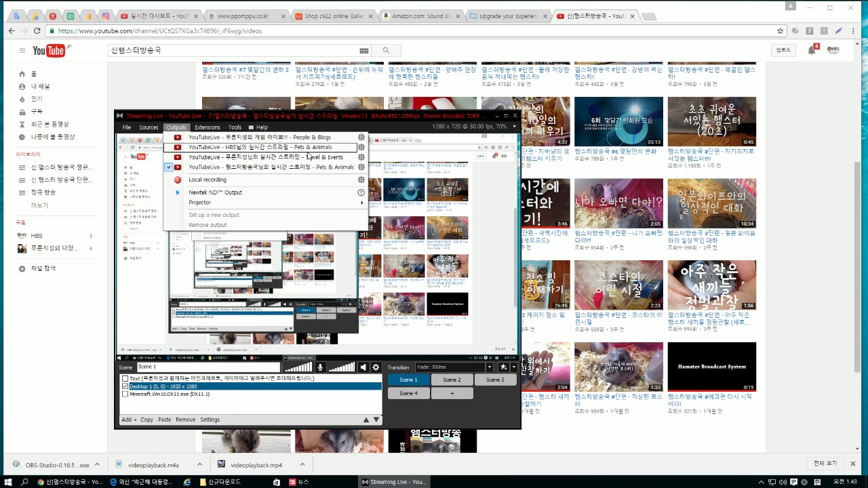Click the microphone icon in XSplit
This screenshot has width=868, height=488.
coord(320,367)
